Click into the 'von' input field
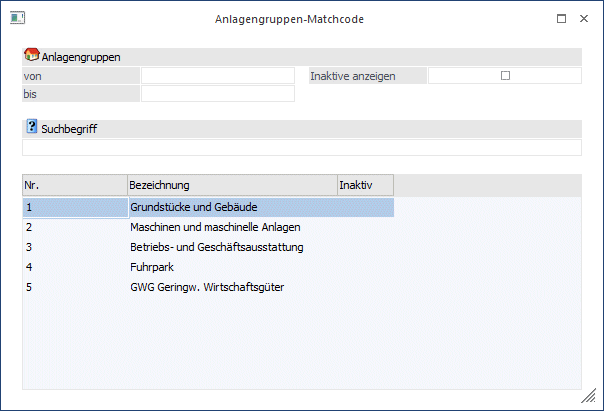 [x=217, y=76]
